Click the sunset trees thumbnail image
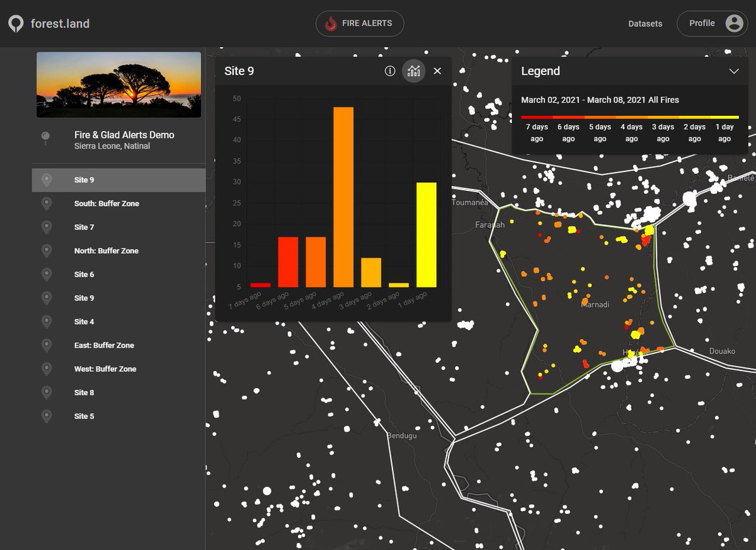 click(x=118, y=84)
